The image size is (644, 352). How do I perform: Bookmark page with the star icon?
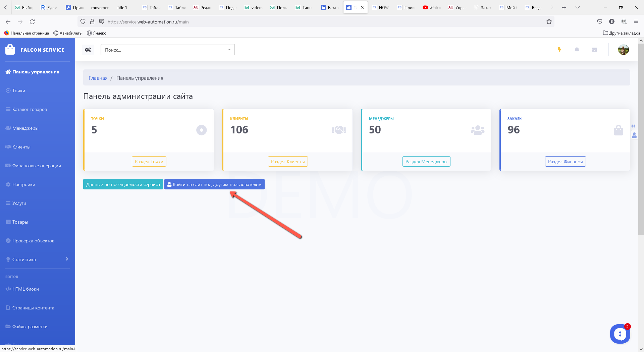(x=549, y=22)
